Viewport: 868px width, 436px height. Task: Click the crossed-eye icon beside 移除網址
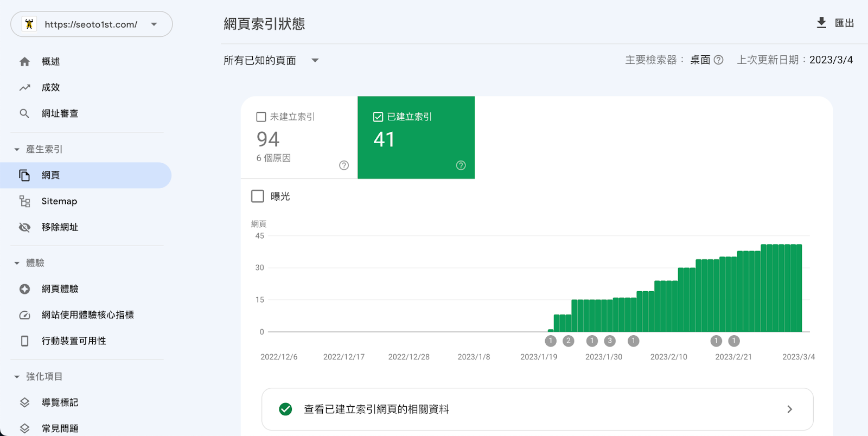[24, 227]
